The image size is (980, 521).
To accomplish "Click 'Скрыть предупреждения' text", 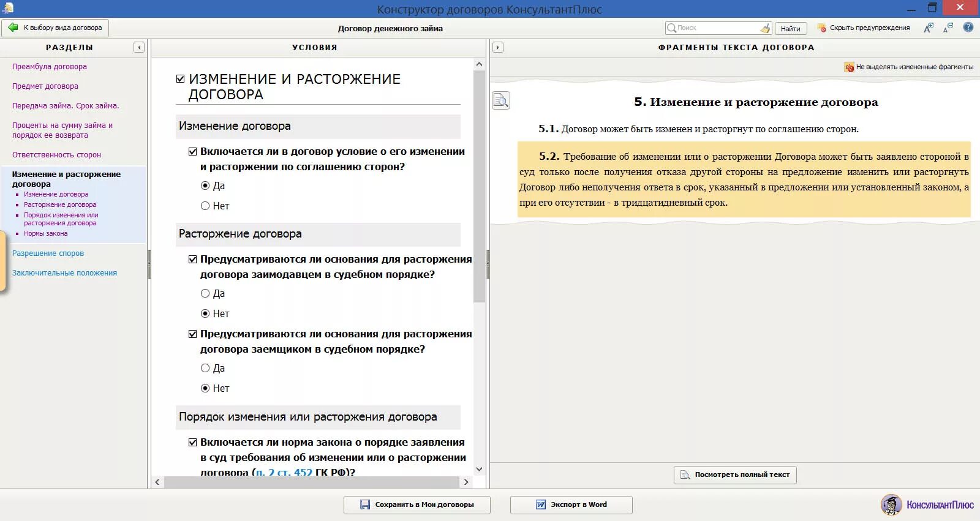I will [870, 28].
